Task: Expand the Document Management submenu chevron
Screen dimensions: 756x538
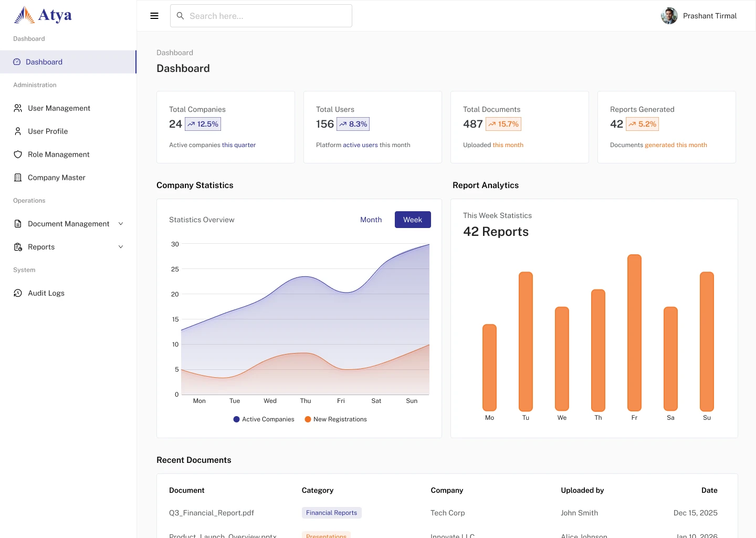Action: (x=121, y=224)
